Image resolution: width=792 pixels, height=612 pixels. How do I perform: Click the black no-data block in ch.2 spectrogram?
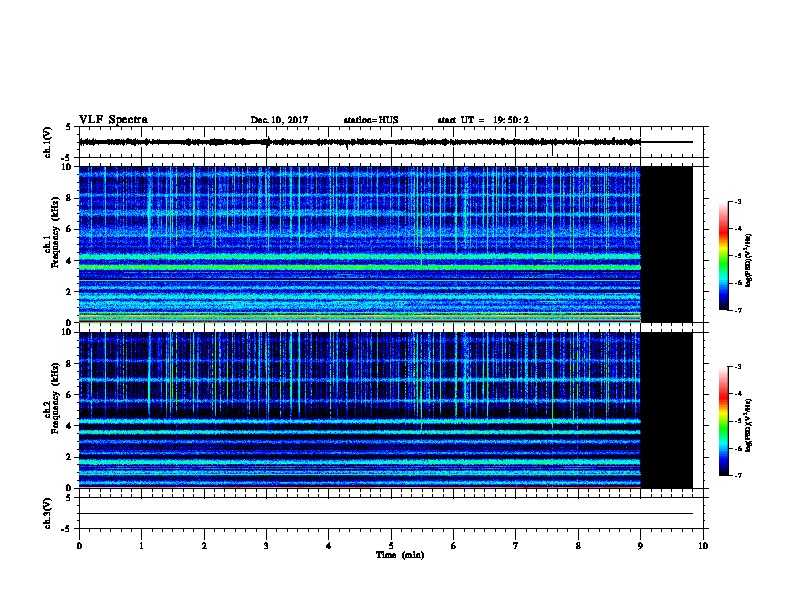(666, 410)
